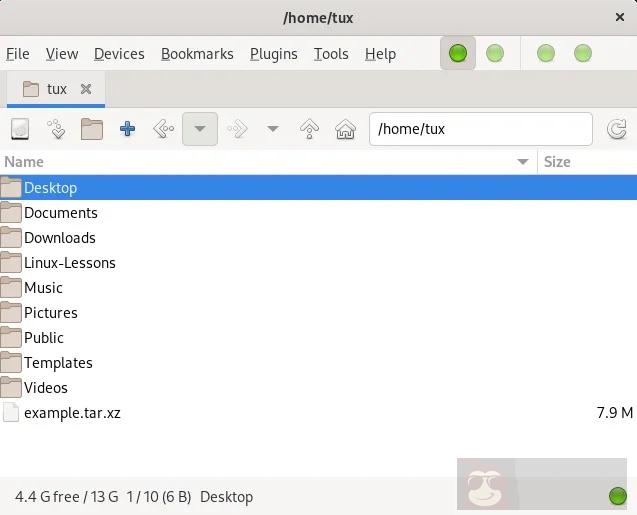Image resolution: width=637 pixels, height=515 pixels.
Task: Go up to the parent directory
Action: pos(309,129)
